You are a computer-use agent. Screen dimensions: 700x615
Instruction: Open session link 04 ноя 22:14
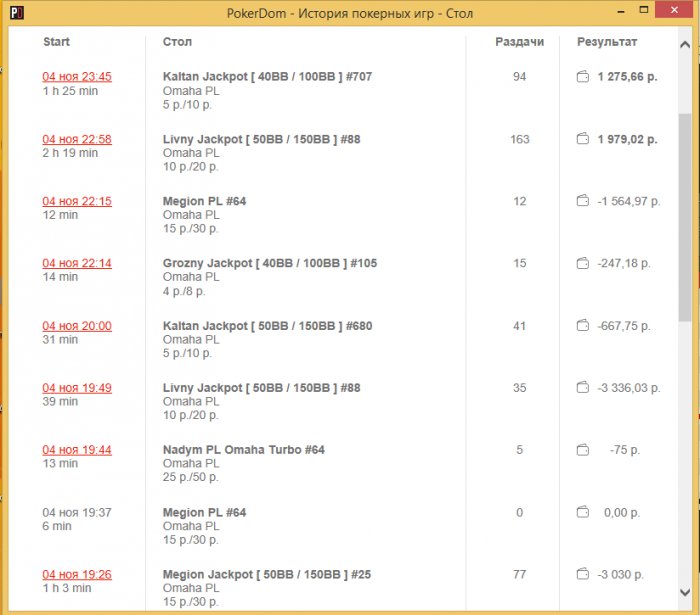click(x=77, y=263)
